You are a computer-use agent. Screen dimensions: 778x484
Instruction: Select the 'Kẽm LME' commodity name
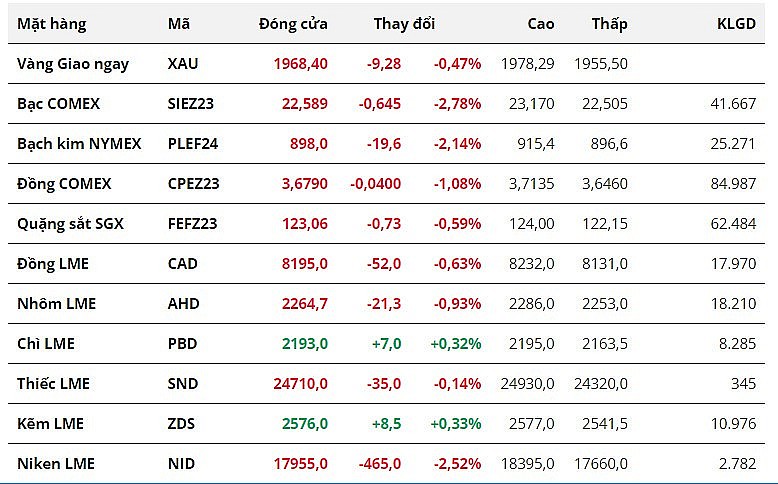(50, 424)
